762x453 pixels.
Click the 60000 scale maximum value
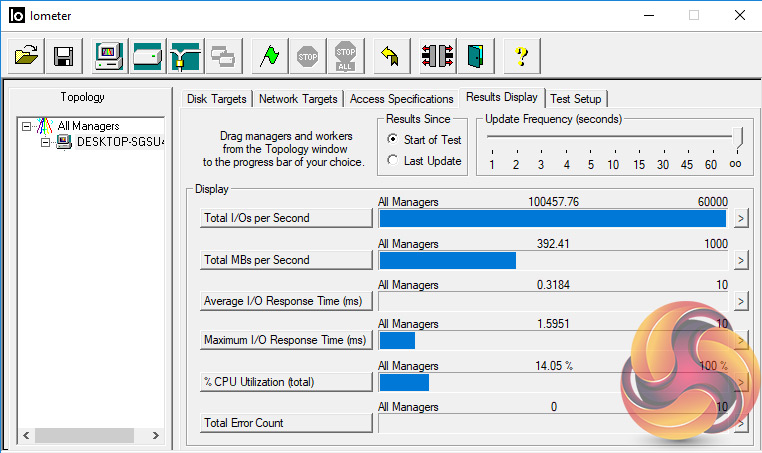712,202
